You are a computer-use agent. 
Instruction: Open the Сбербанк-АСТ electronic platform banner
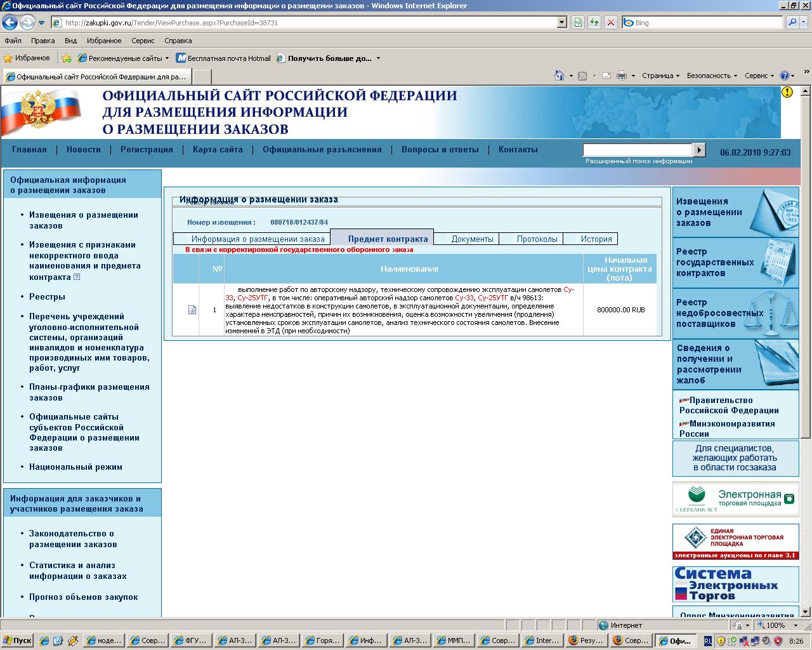point(735,500)
